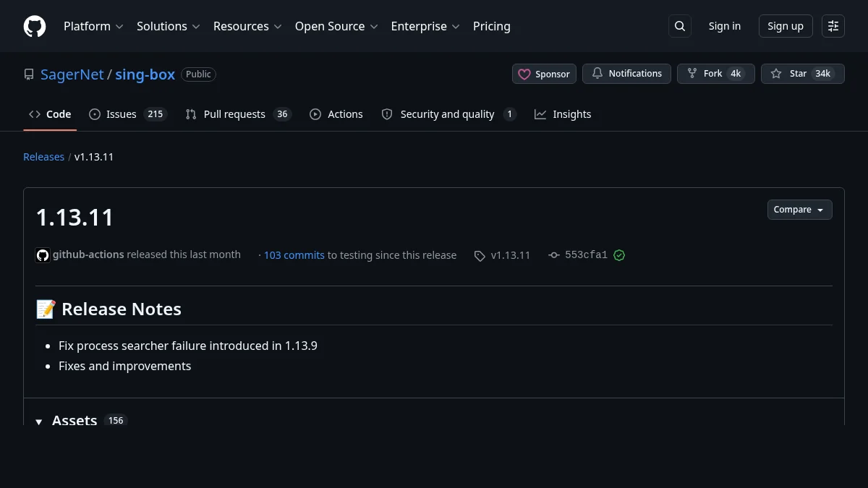Open the SagerNet owner link

(72, 74)
